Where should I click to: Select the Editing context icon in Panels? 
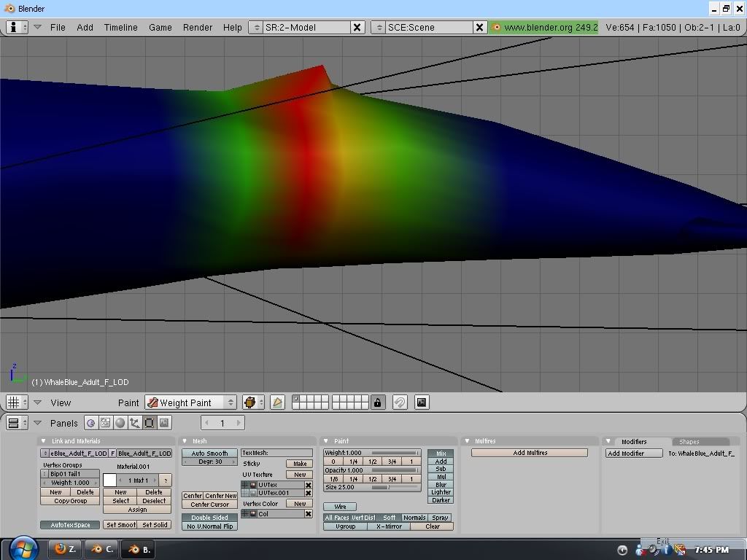(x=150, y=423)
